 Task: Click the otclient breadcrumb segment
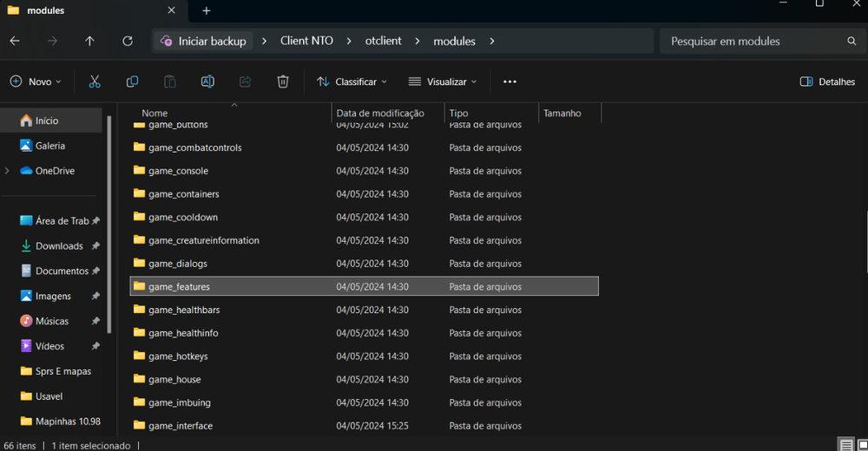click(383, 41)
